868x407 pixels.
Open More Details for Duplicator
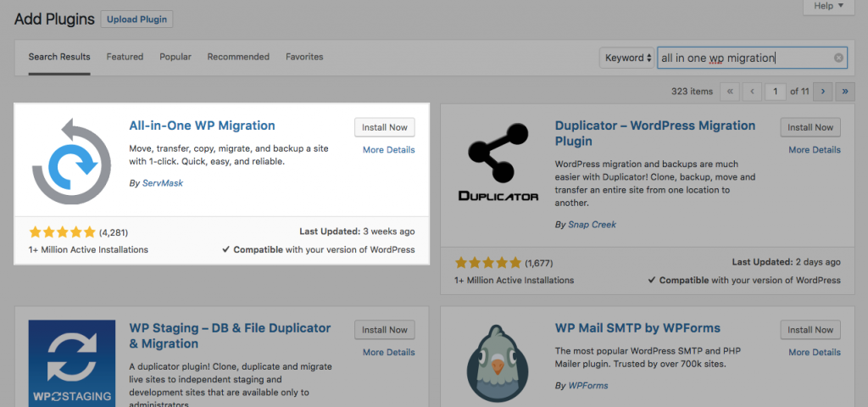click(815, 149)
